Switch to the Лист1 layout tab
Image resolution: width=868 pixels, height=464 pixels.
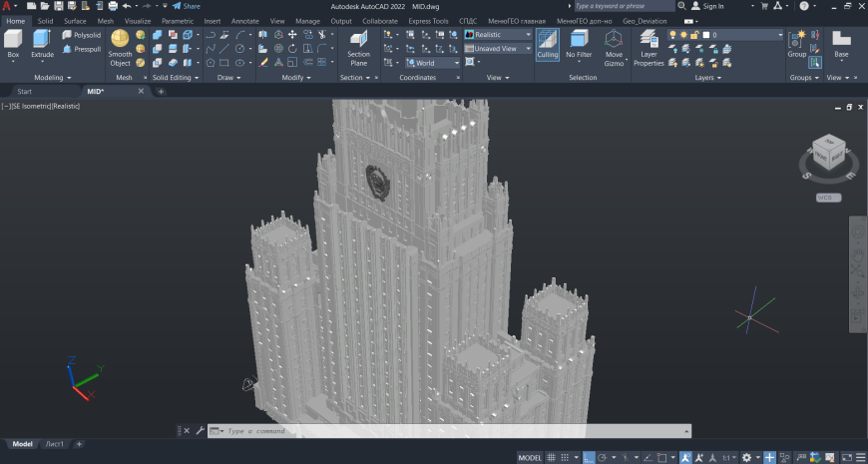click(x=54, y=444)
